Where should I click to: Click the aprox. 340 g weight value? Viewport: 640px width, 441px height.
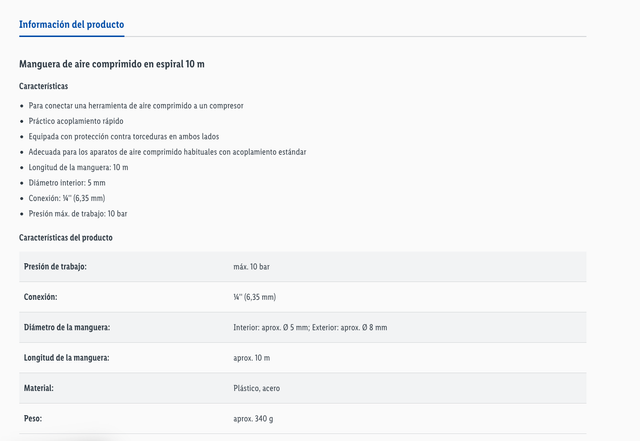point(254,418)
